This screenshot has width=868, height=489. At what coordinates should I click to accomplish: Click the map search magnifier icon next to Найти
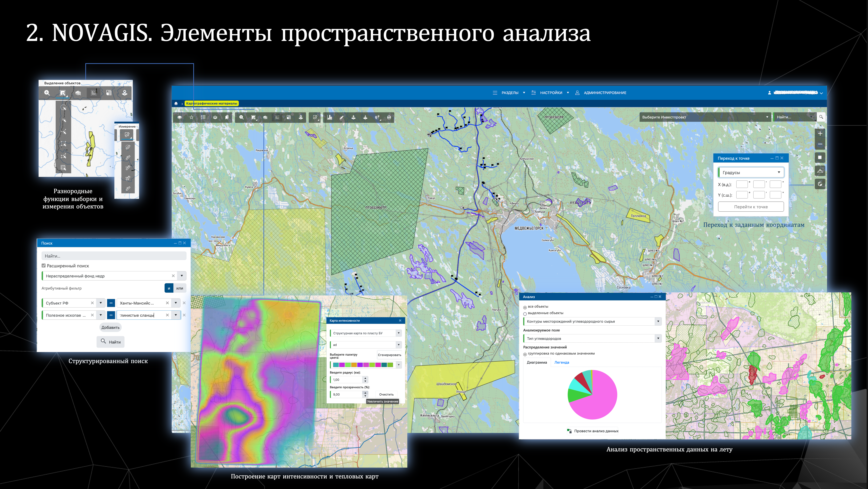[821, 117]
